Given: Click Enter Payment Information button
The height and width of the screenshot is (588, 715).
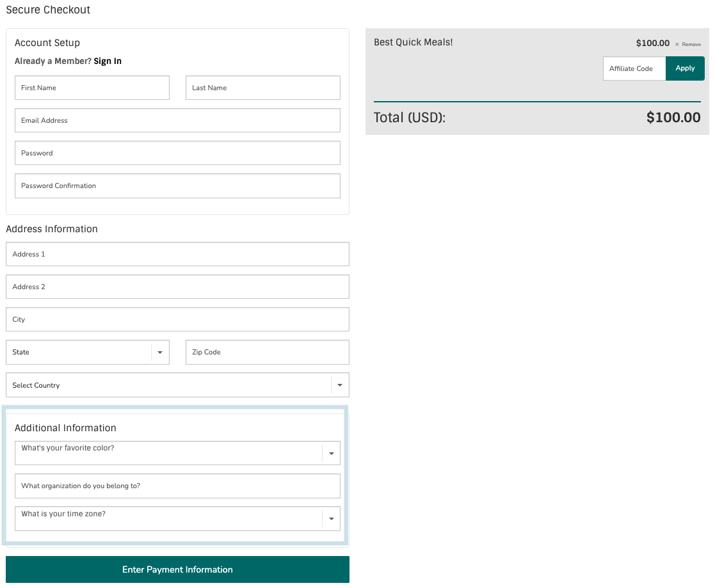Looking at the screenshot, I should [177, 569].
